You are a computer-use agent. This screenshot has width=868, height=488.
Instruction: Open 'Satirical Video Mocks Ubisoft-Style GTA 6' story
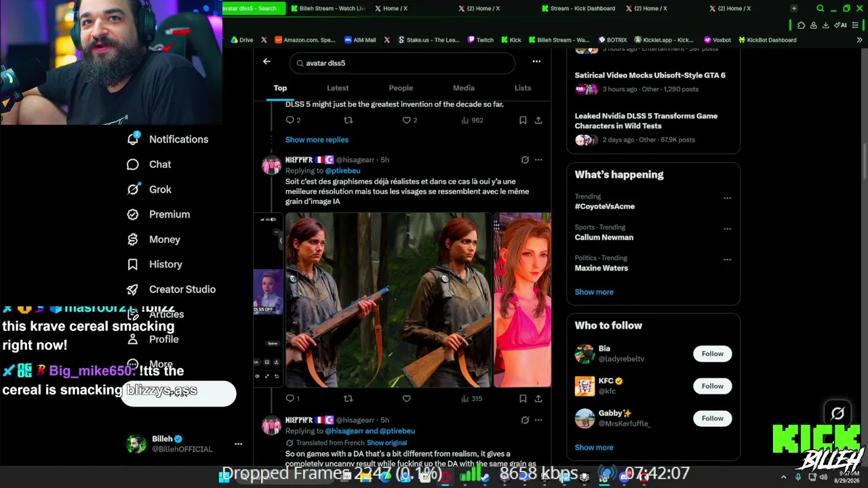tap(650, 75)
